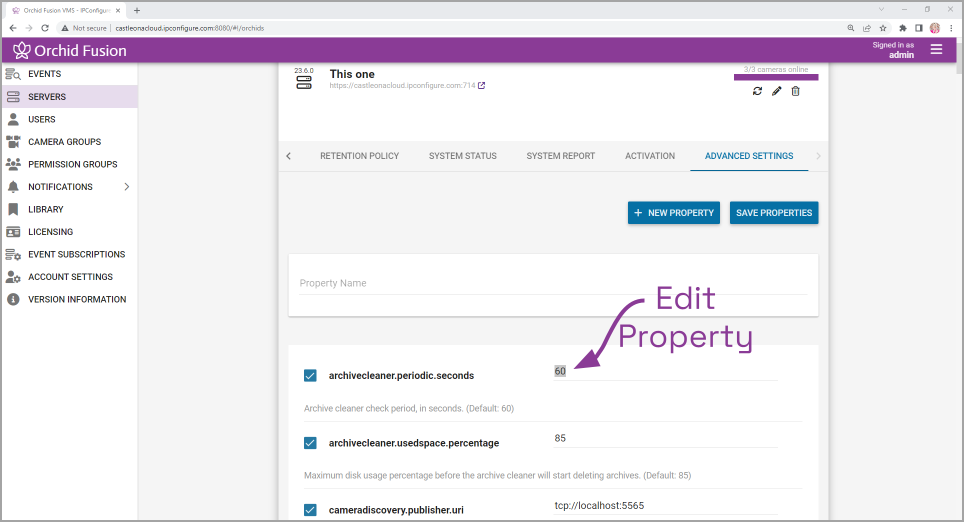The width and height of the screenshot is (964, 522).
Task: Click the server stack icon
Action: click(x=304, y=82)
